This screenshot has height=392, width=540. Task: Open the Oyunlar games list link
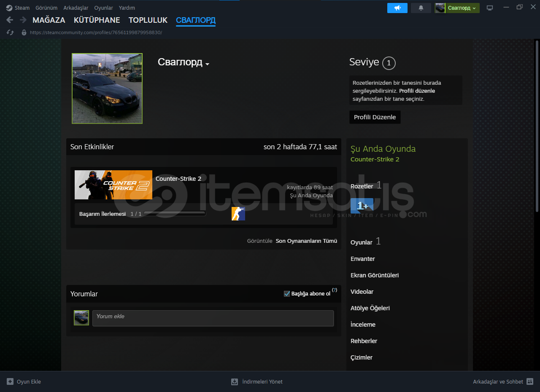pos(362,242)
